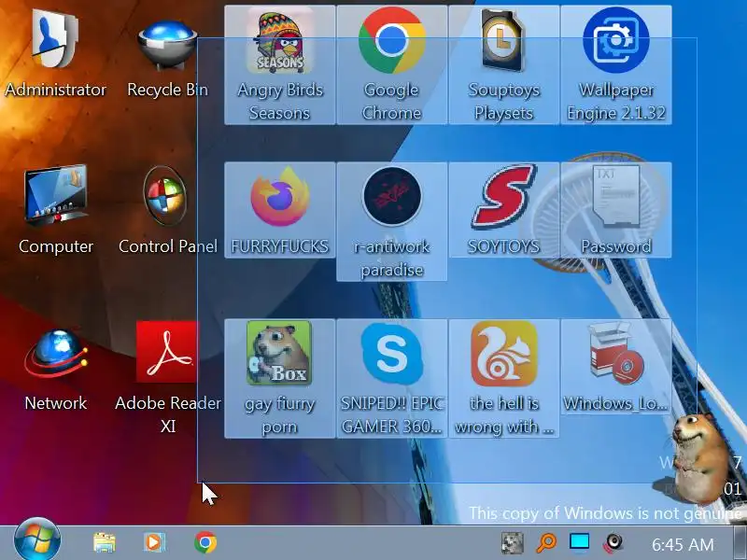This screenshot has height=560, width=747.
Task: Launch Windows Media Player from taskbar
Action: click(154, 542)
